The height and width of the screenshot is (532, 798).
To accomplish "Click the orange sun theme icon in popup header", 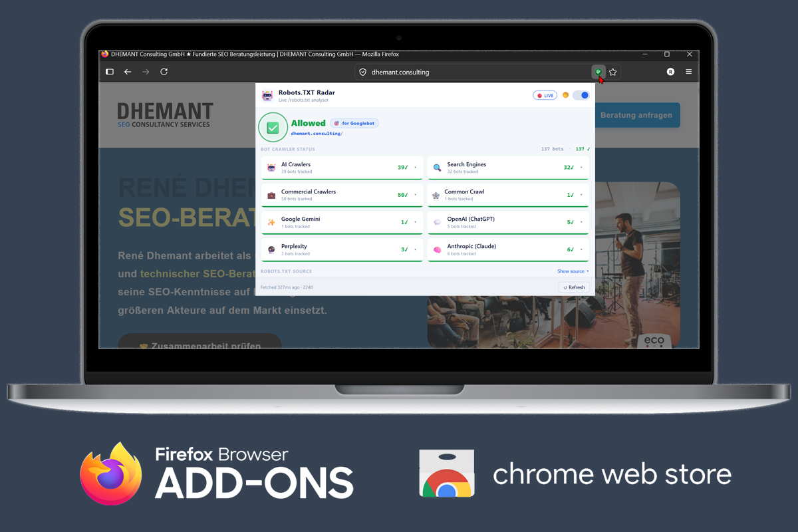I will [x=565, y=95].
